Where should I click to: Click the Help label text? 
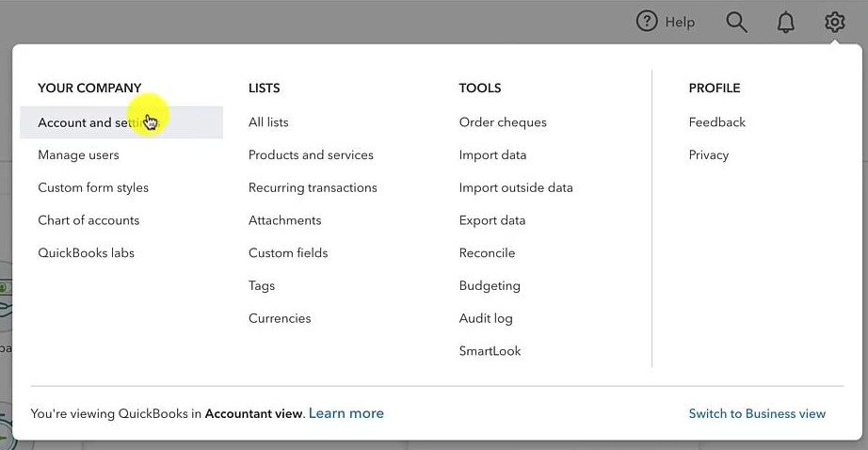(x=680, y=23)
